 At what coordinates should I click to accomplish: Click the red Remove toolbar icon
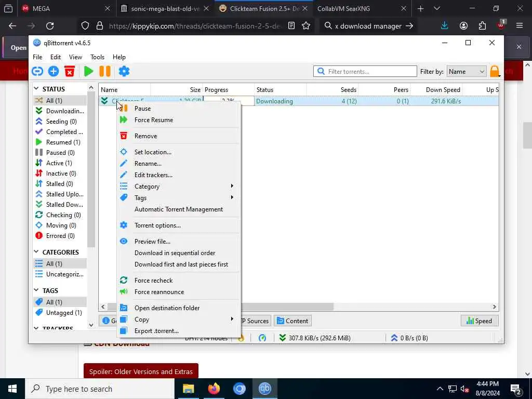70,71
